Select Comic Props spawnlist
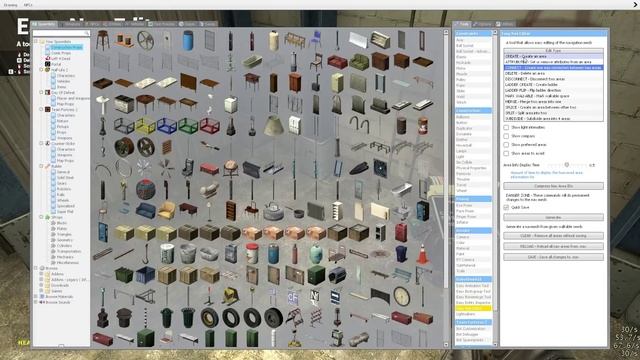This screenshot has width=640, height=360. [x=61, y=53]
